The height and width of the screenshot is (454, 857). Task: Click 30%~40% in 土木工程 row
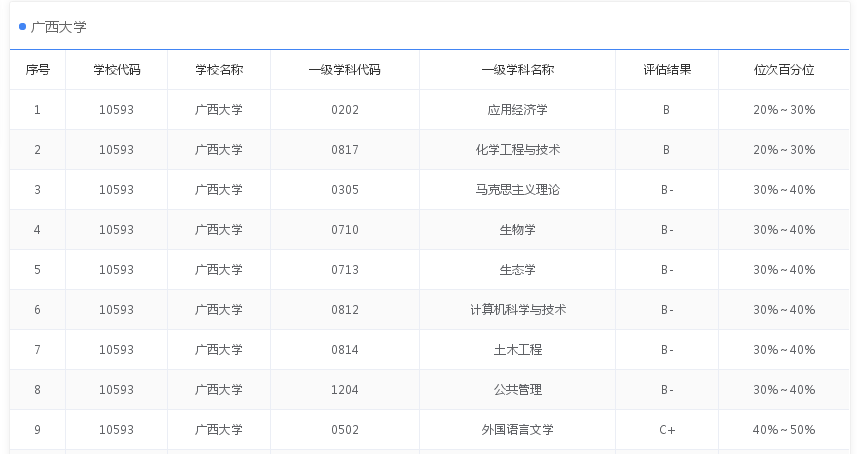(784, 350)
